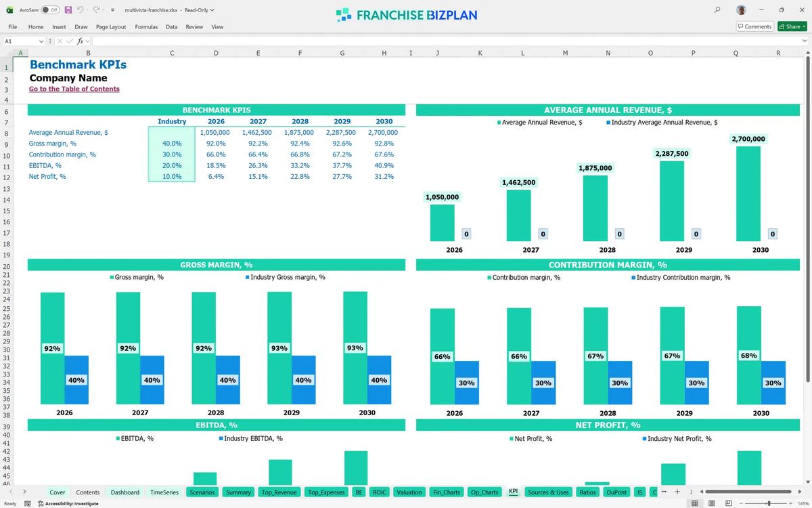812x508 pixels.
Task: Click the Save icon in title bar
Action: [68, 10]
